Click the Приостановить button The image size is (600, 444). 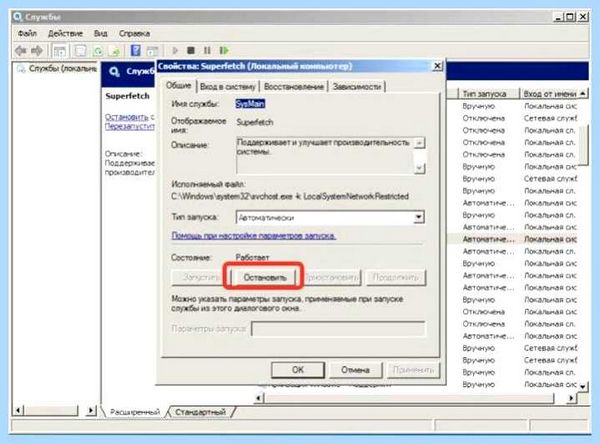coord(332,277)
